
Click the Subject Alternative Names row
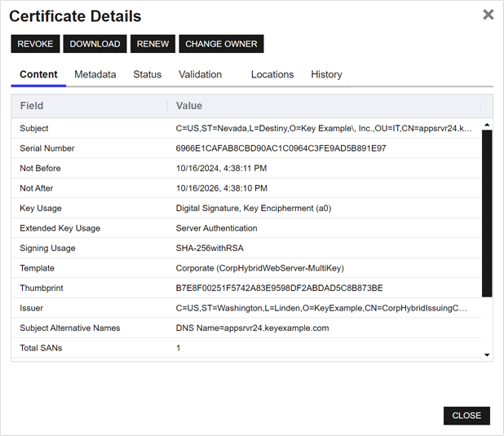pyautogui.click(x=70, y=328)
